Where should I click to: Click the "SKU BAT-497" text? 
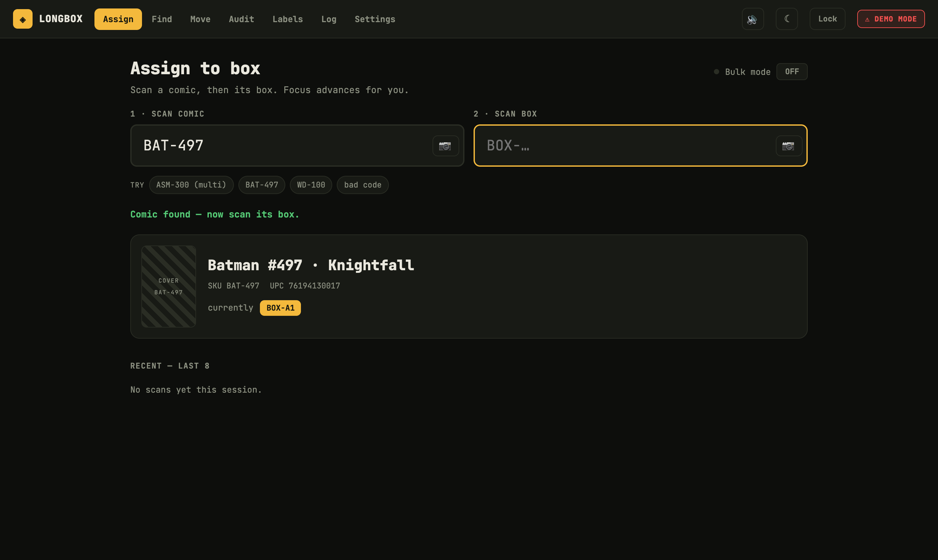[x=234, y=286]
